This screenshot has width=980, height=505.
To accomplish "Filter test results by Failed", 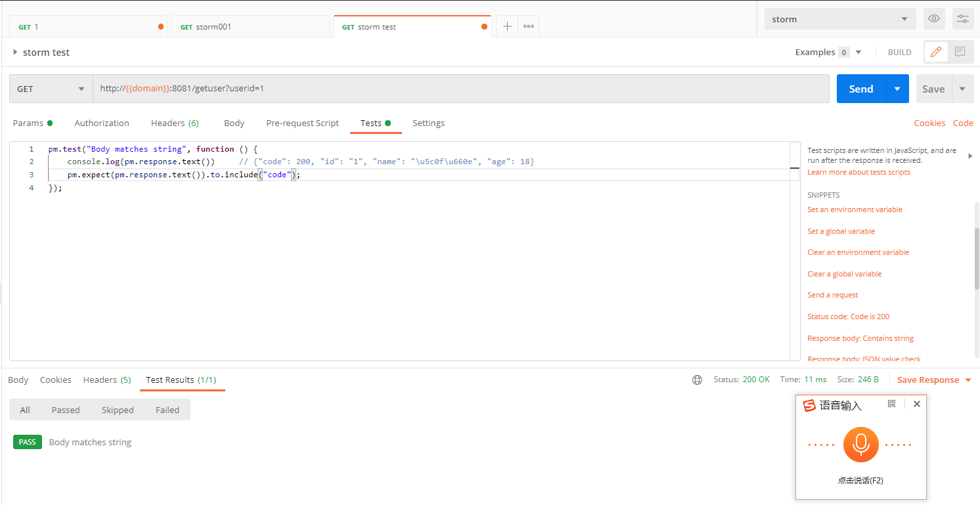I will [x=167, y=410].
